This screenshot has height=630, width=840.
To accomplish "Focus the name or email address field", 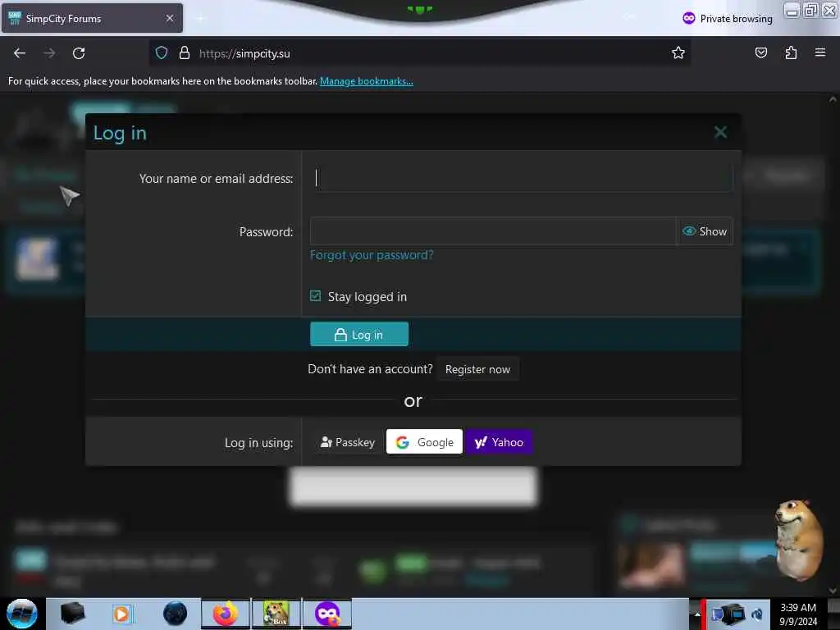I will pyautogui.click(x=521, y=178).
